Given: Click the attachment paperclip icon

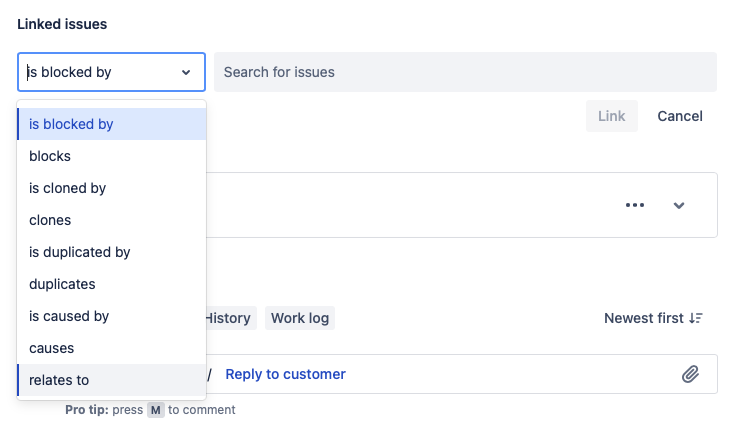Looking at the screenshot, I should (x=690, y=374).
